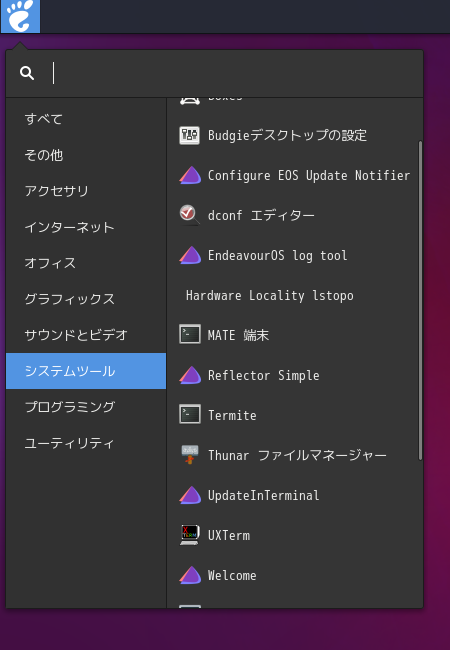
Task: Click the Reflector Simple icon
Action: [190, 375]
